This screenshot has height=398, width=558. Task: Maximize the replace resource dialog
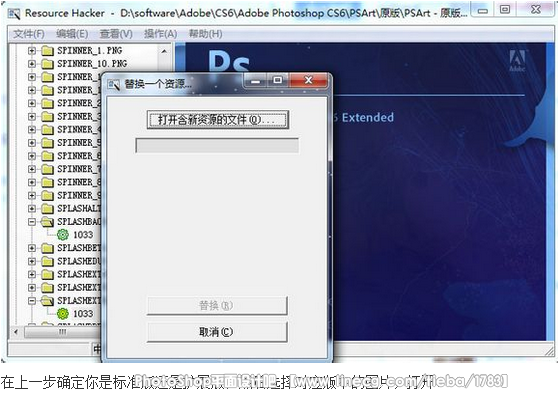pos(278,81)
